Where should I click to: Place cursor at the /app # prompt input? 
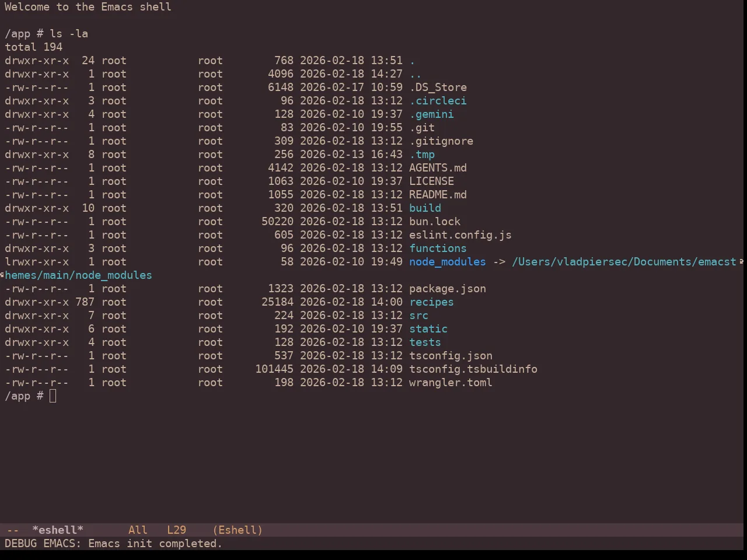[x=53, y=396]
